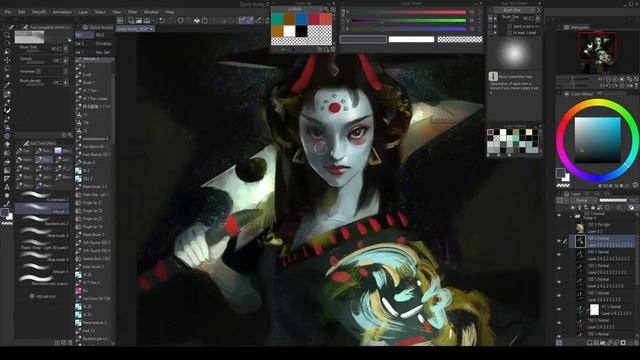Open the Filter menu
This screenshot has width=640, height=360.
[133, 12]
